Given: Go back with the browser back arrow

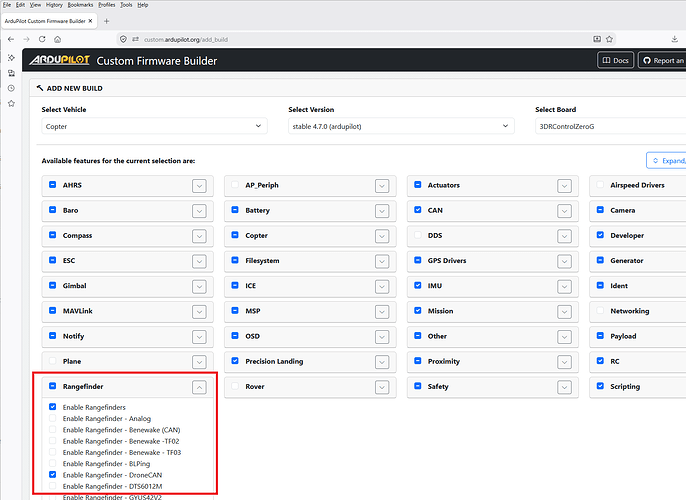Looking at the screenshot, I should tap(11, 39).
